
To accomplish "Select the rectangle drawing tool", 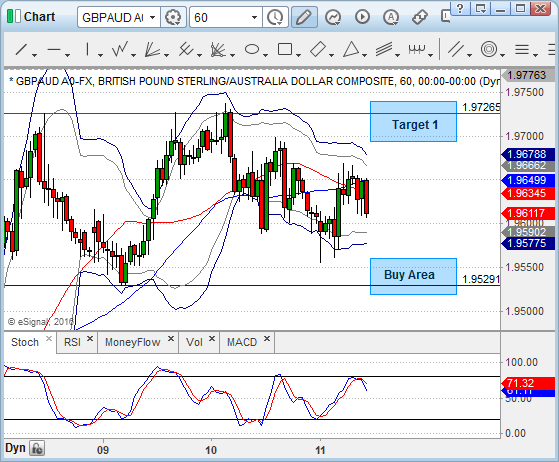I will [x=284, y=49].
